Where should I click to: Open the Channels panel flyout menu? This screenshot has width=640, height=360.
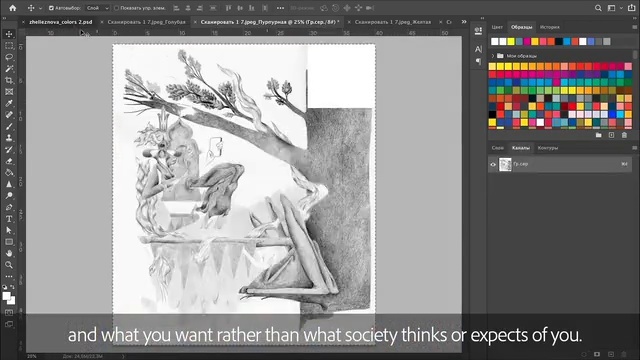tap(634, 148)
